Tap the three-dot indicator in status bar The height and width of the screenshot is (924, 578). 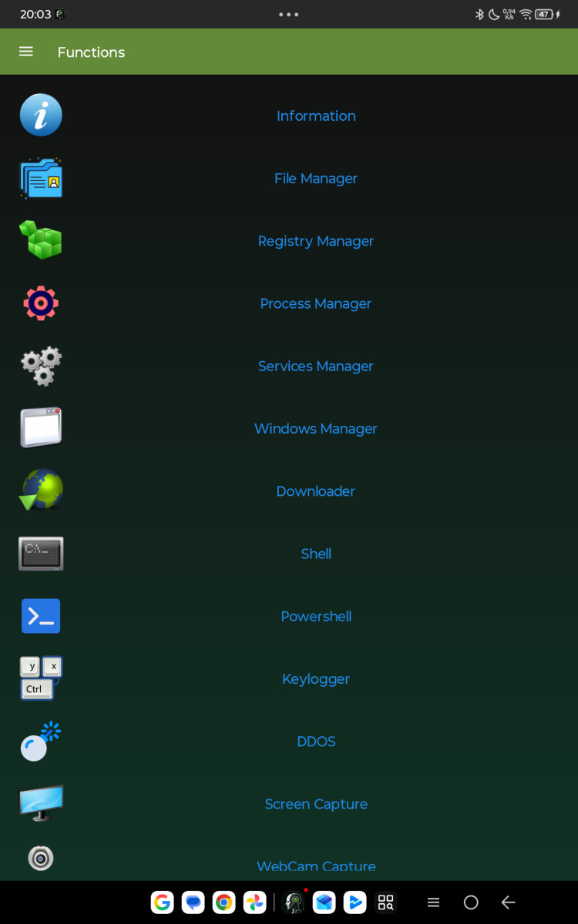[289, 14]
